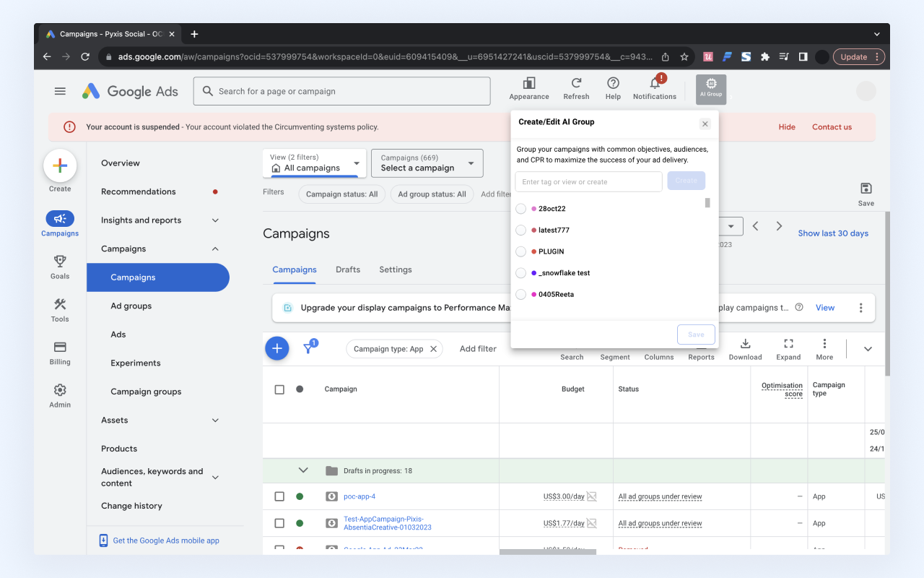Select the 28oct22 radio option
Image resolution: width=924 pixels, height=578 pixels.
[x=521, y=209]
